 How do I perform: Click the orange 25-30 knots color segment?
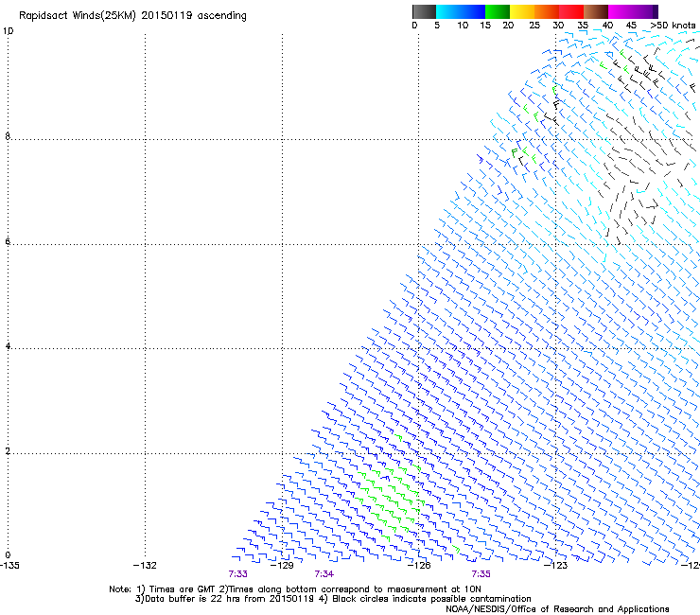[x=547, y=11]
